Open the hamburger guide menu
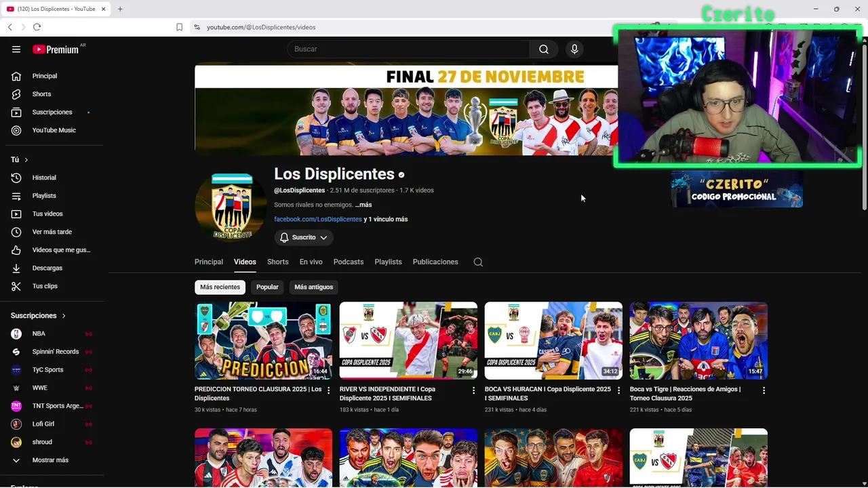 point(16,49)
